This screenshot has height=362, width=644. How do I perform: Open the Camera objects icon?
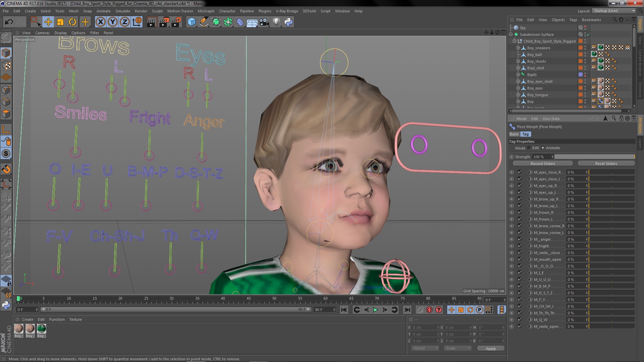tap(264, 22)
